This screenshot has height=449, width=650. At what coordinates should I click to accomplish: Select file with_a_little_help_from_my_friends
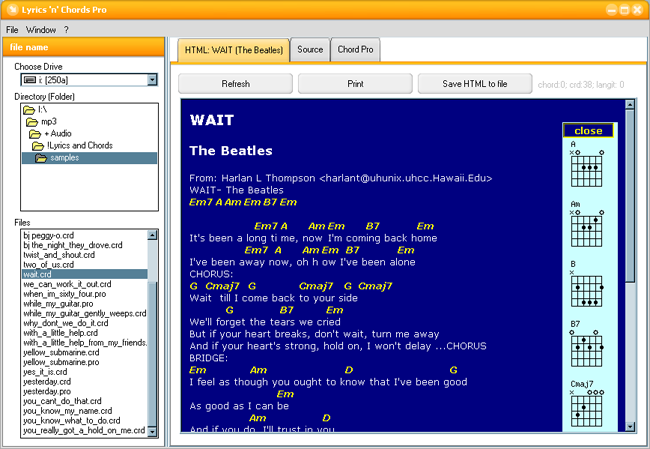(85, 342)
